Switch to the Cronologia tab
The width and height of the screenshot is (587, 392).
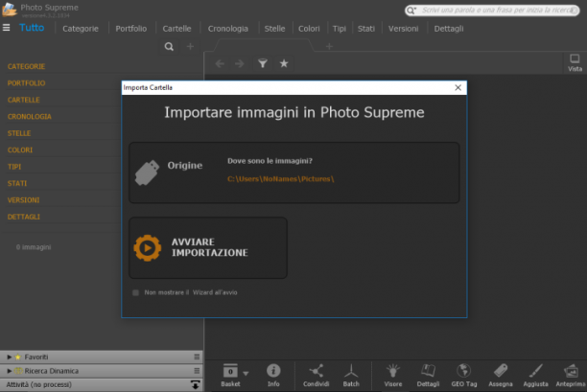228,29
